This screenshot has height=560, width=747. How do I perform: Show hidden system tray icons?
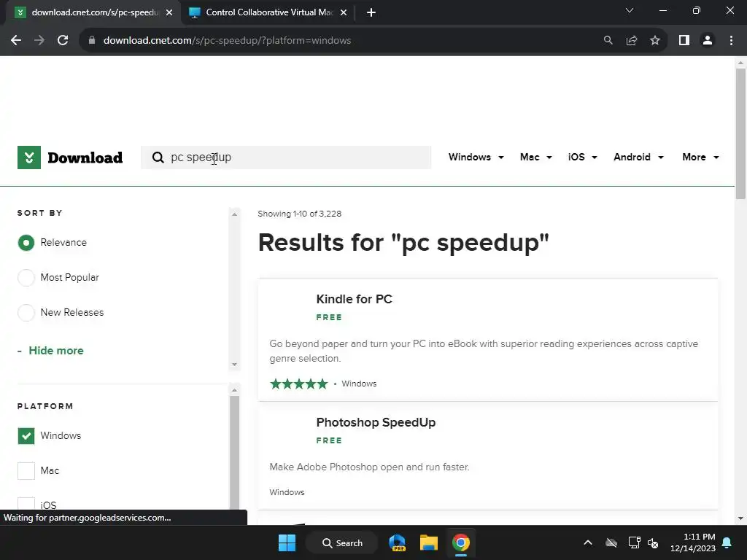point(588,542)
